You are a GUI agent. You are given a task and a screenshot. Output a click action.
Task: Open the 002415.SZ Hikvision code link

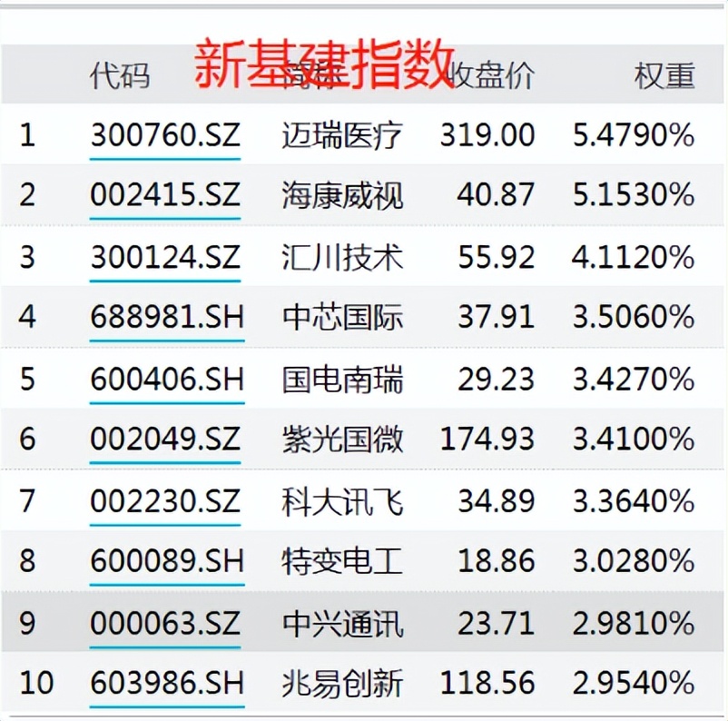pyautogui.click(x=166, y=195)
